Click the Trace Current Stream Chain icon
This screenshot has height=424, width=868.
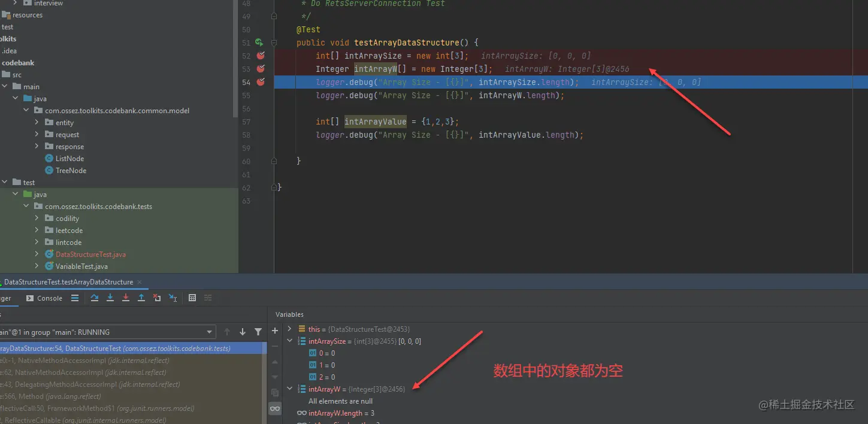[208, 298]
